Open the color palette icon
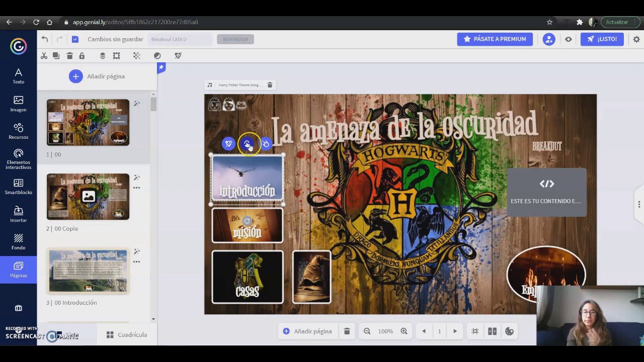The image size is (644, 362). click(x=509, y=331)
